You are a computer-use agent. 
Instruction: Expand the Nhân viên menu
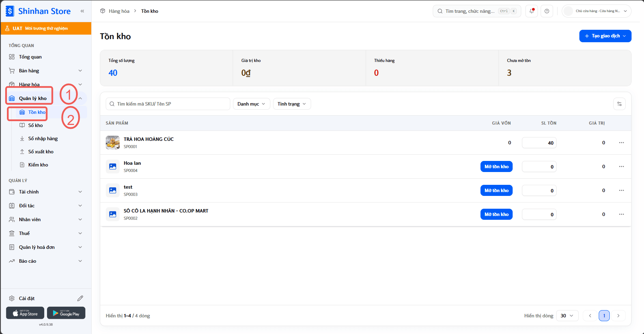[x=46, y=219]
